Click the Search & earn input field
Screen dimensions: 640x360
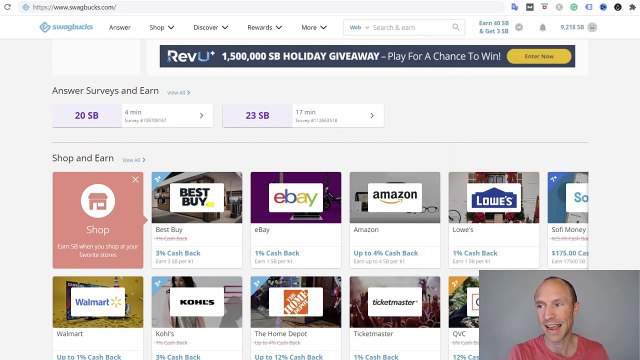[410, 27]
